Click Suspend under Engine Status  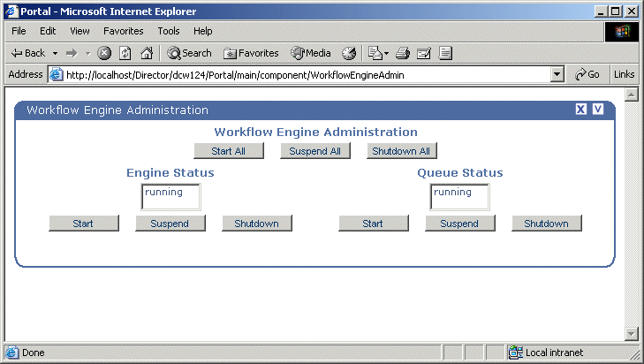(x=170, y=224)
